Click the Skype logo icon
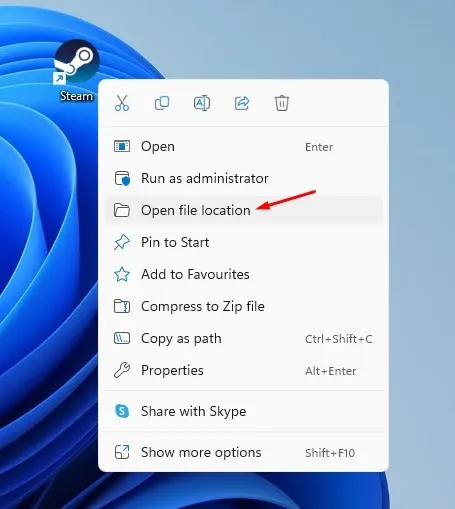This screenshot has height=509, width=455. pyautogui.click(x=122, y=411)
